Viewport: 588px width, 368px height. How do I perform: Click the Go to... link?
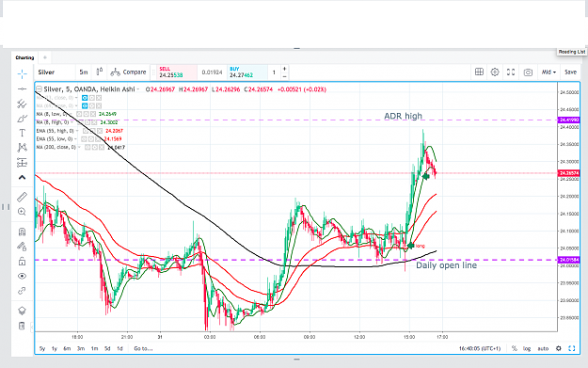pyautogui.click(x=143, y=348)
